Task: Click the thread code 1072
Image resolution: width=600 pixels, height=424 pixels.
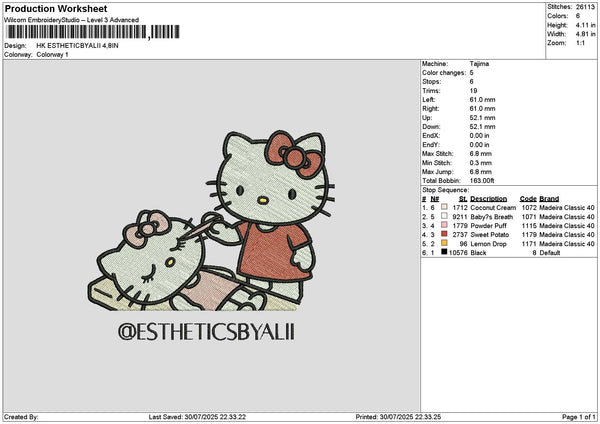Action: coord(529,208)
